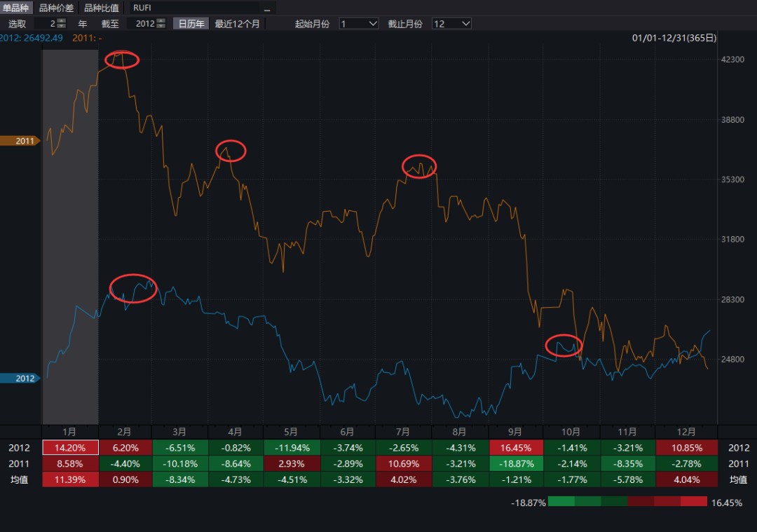Image resolution: width=757 pixels, height=532 pixels.
Task: Increase the year count stepper up arrow
Action: pyautogui.click(x=61, y=21)
